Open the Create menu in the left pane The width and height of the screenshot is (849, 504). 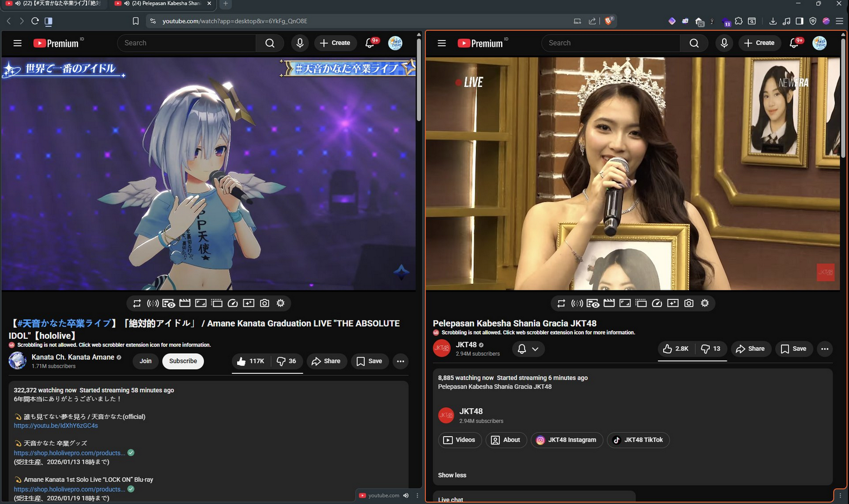click(335, 43)
